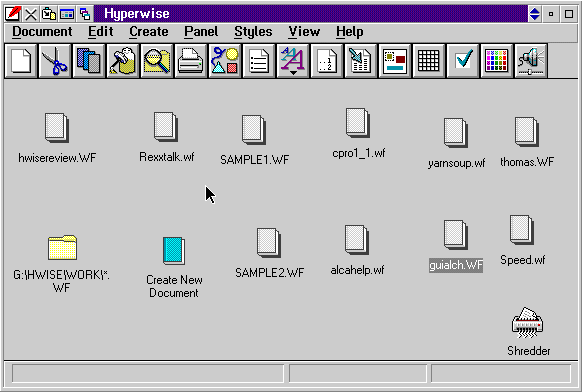Select the Shredder icon

point(527,323)
